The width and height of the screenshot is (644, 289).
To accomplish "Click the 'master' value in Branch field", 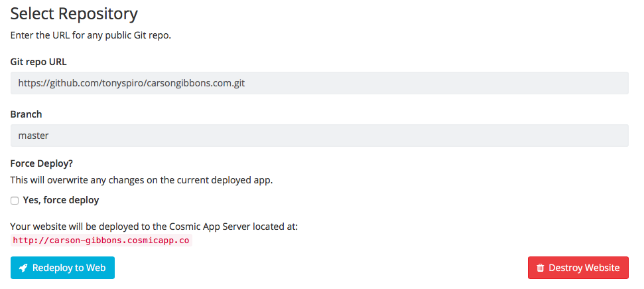I will pyautogui.click(x=33, y=136).
